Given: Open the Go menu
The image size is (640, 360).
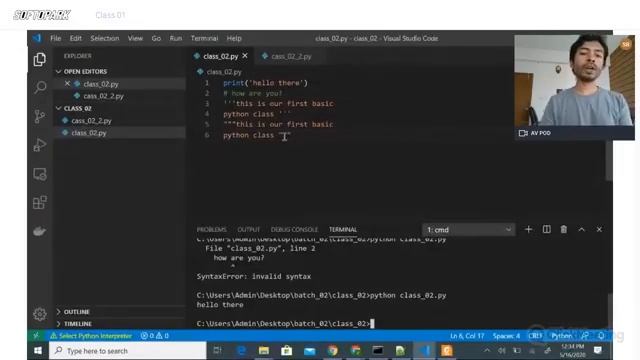Looking at the screenshot, I should (156, 38).
